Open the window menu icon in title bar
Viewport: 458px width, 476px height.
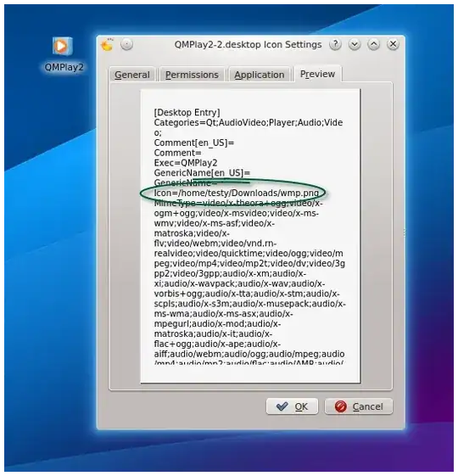(x=107, y=45)
